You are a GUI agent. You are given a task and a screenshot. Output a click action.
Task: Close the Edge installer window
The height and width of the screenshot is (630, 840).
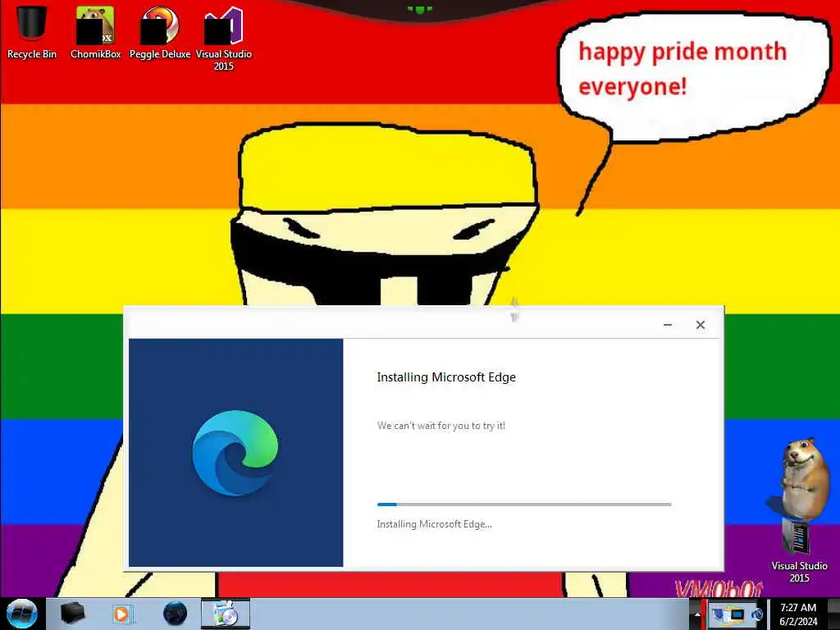point(701,325)
